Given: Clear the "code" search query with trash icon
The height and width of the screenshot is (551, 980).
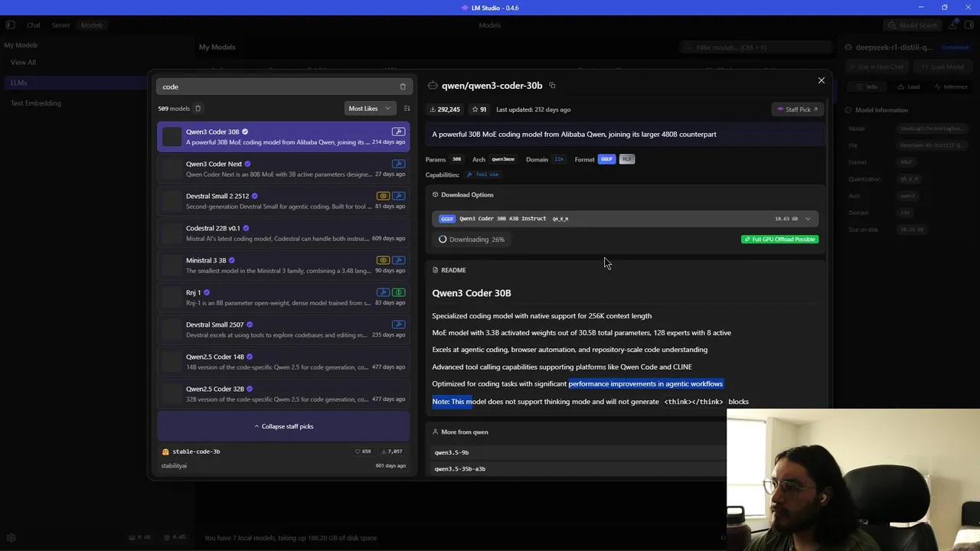Looking at the screenshot, I should (x=403, y=86).
